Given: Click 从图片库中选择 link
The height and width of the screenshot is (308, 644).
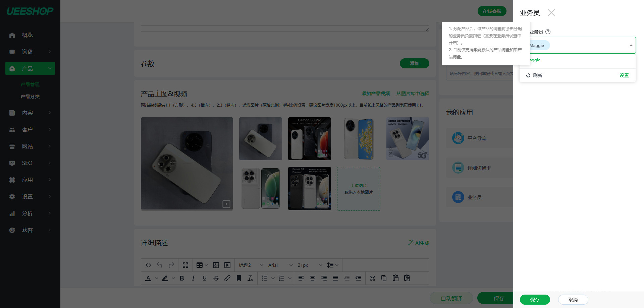Looking at the screenshot, I should (413, 94).
